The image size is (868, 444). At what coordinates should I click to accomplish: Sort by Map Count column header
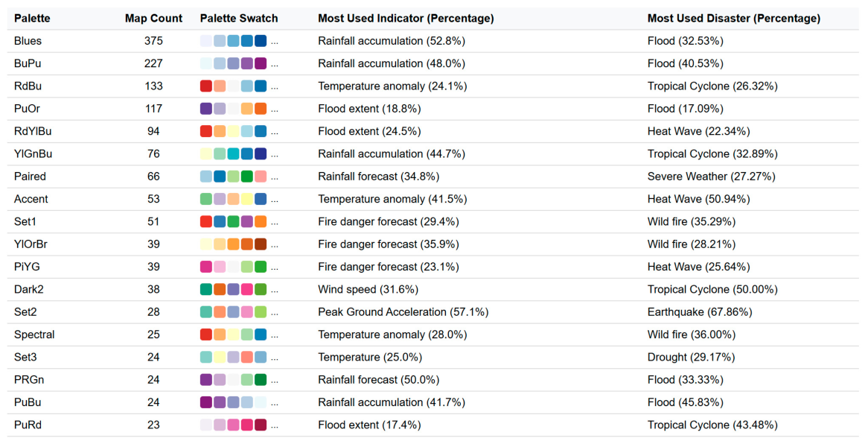[153, 19]
